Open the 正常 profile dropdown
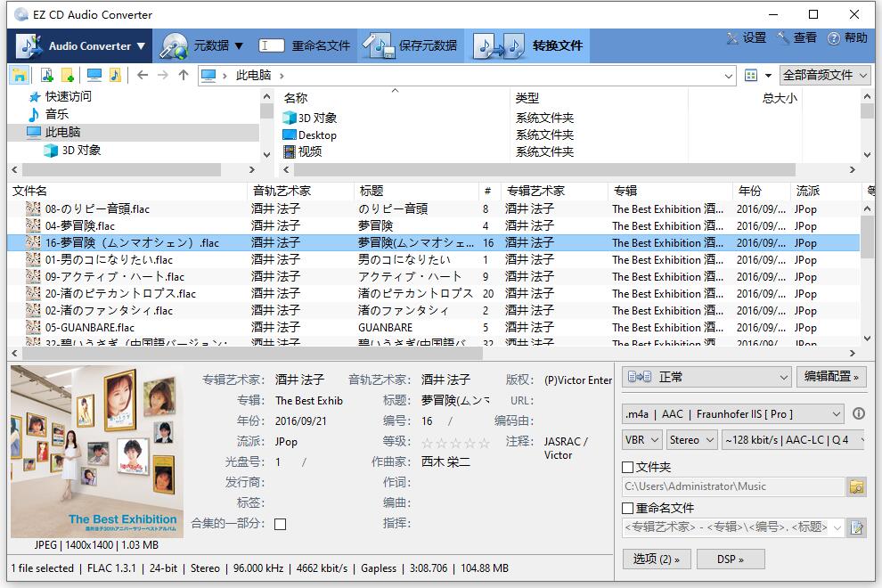This screenshot has height=588, width=882. 706,377
